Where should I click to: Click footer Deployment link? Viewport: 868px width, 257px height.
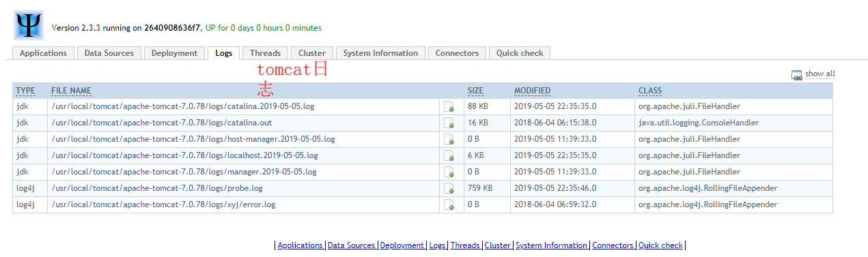click(402, 245)
